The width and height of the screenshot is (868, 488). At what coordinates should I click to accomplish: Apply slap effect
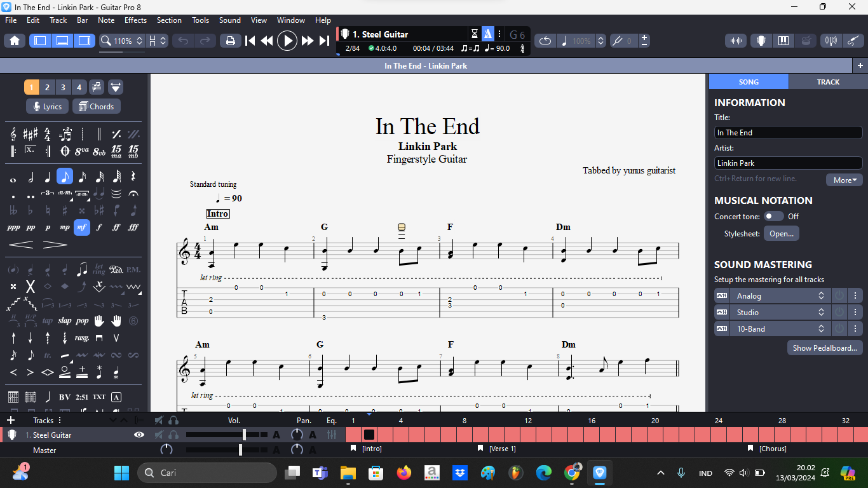(64, 321)
